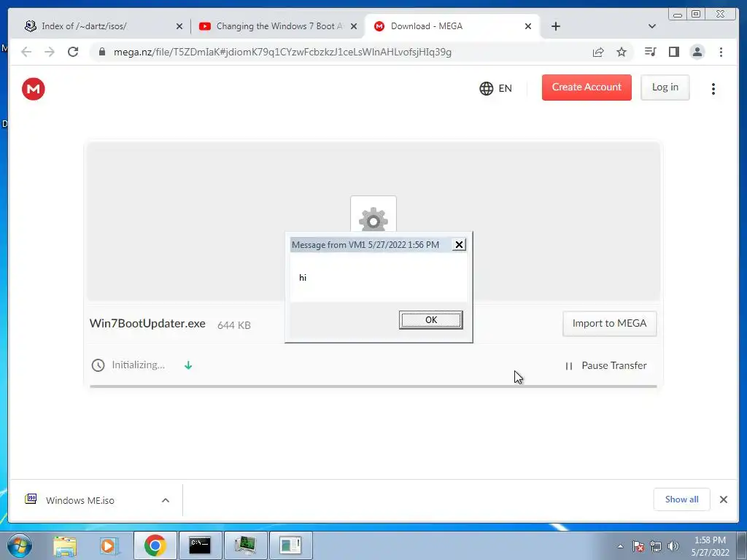Viewport: 747px width, 560px height.
Task: Click Show desktop button at taskbar edge
Action: pos(742,545)
